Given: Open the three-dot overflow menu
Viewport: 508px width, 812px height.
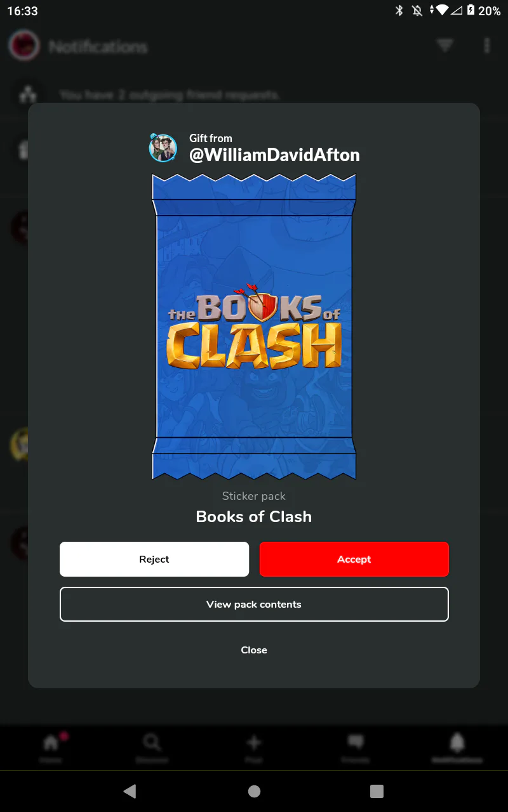Looking at the screenshot, I should (x=487, y=46).
